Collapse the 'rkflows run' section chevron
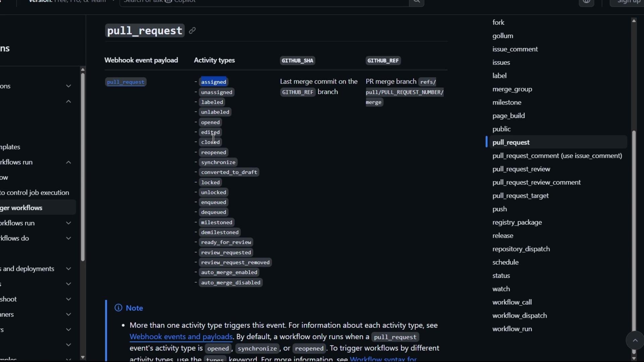The width and height of the screenshot is (644, 362). click(x=68, y=162)
